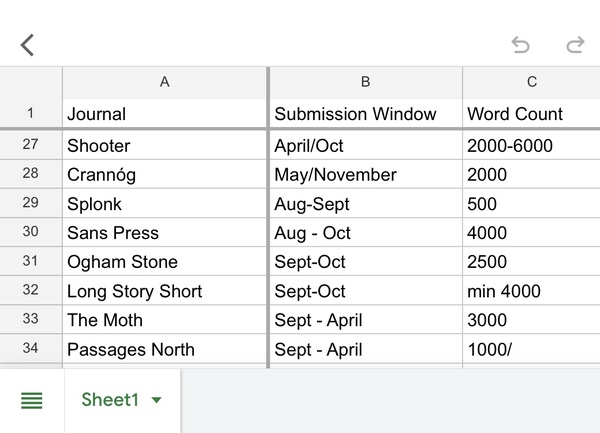
Task: Select the 'Long Story Short' cell
Action: [x=165, y=290]
